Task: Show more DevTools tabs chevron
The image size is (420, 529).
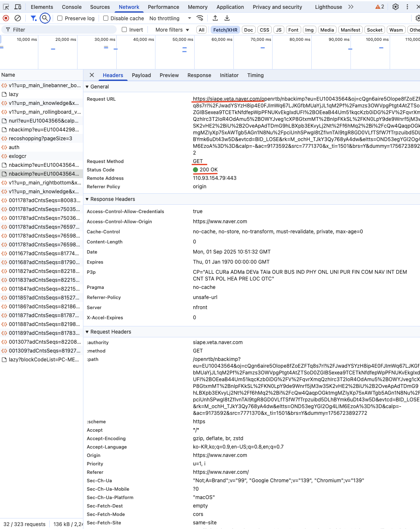Action: pyautogui.click(x=351, y=7)
